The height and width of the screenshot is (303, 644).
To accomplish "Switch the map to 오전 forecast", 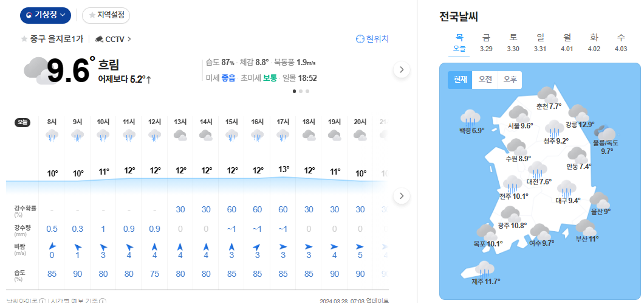I will coord(485,80).
